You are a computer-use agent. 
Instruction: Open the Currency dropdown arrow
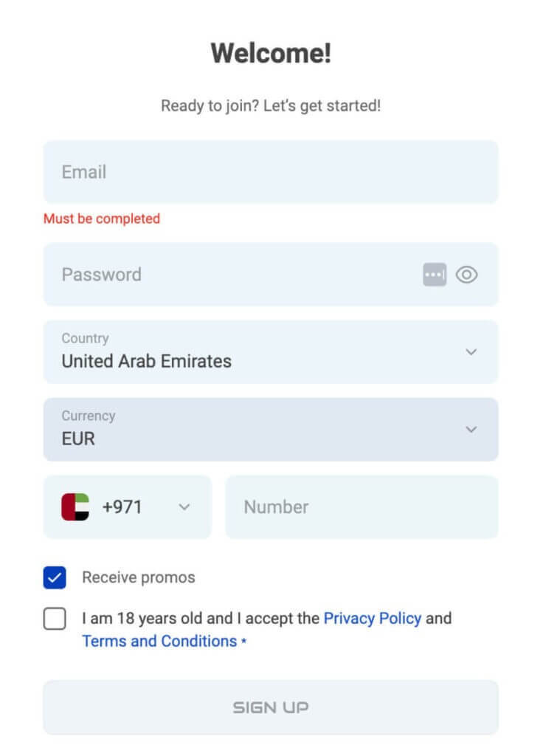click(471, 429)
